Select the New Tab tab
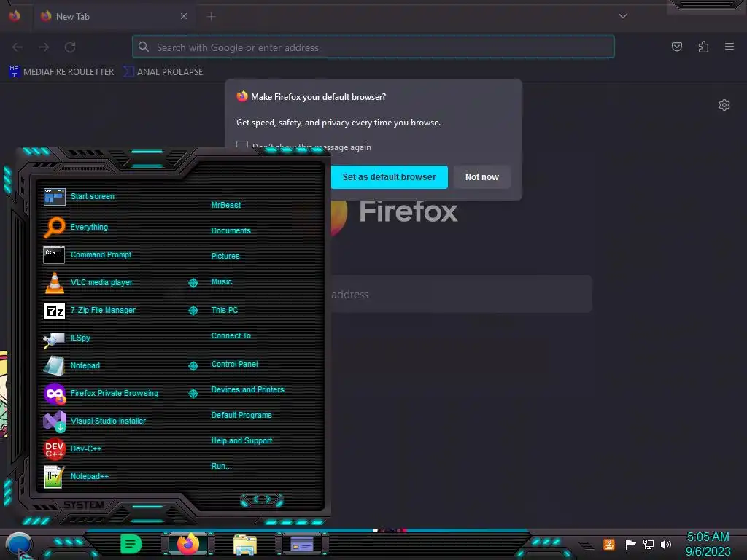This screenshot has width=747, height=560. click(x=113, y=16)
